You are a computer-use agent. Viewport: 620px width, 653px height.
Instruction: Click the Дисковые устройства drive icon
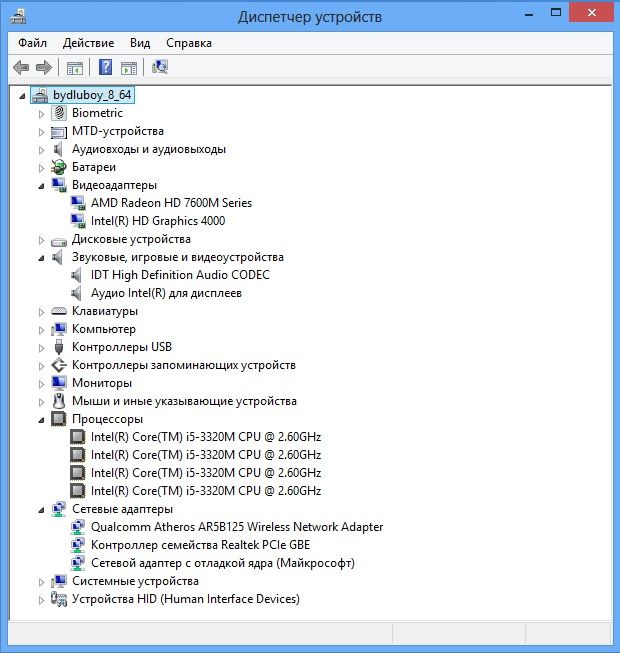[x=59, y=241]
